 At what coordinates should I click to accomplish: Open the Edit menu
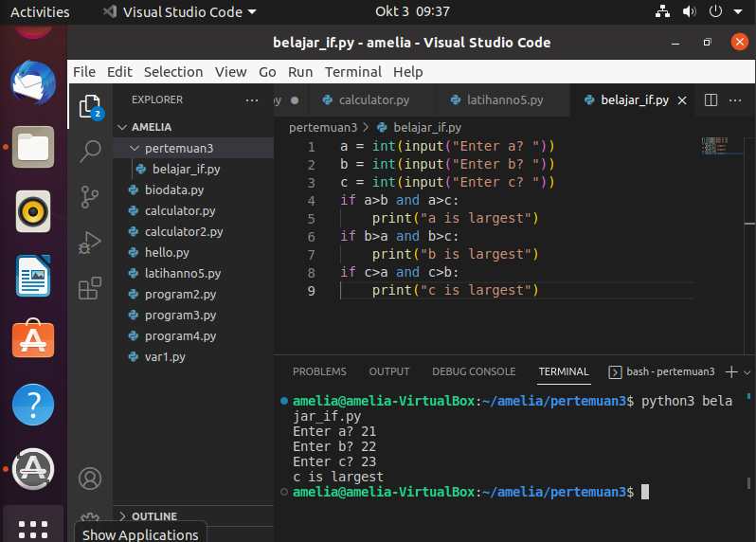[x=119, y=72]
